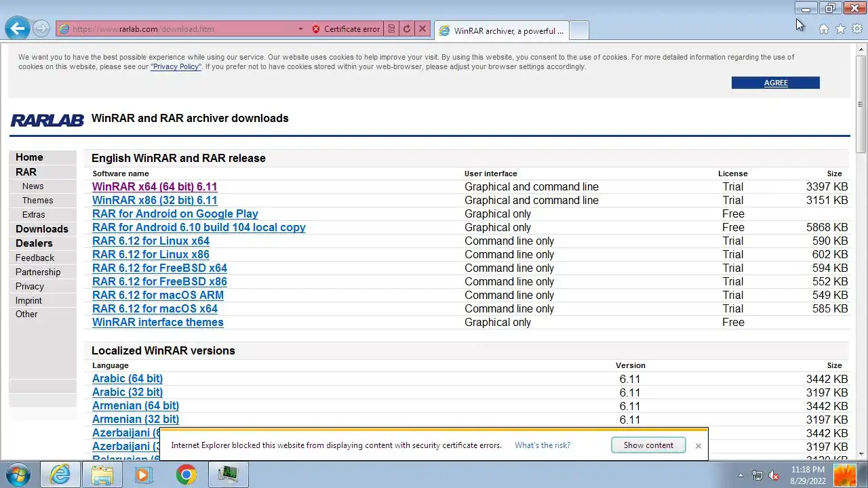Open Themes in the sidebar

click(37, 201)
